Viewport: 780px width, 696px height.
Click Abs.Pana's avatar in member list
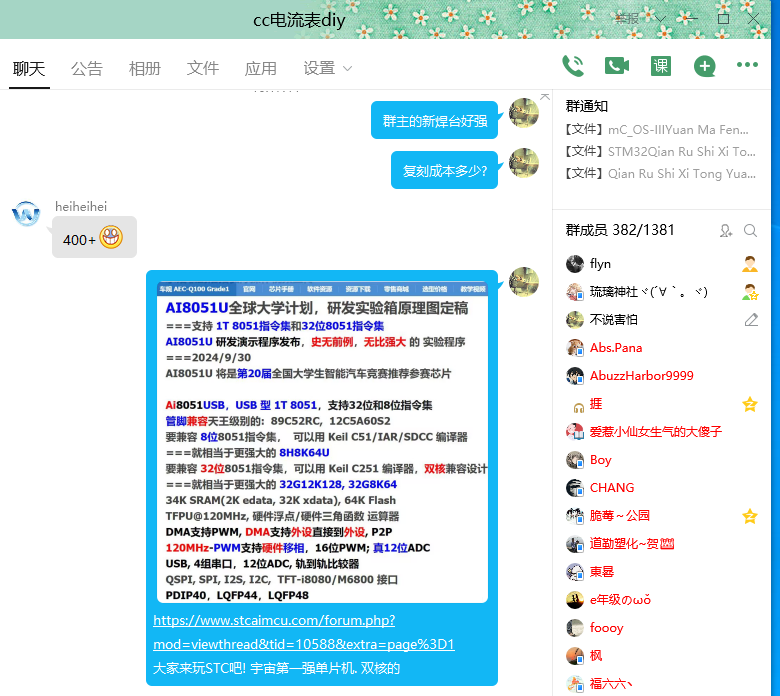575,348
